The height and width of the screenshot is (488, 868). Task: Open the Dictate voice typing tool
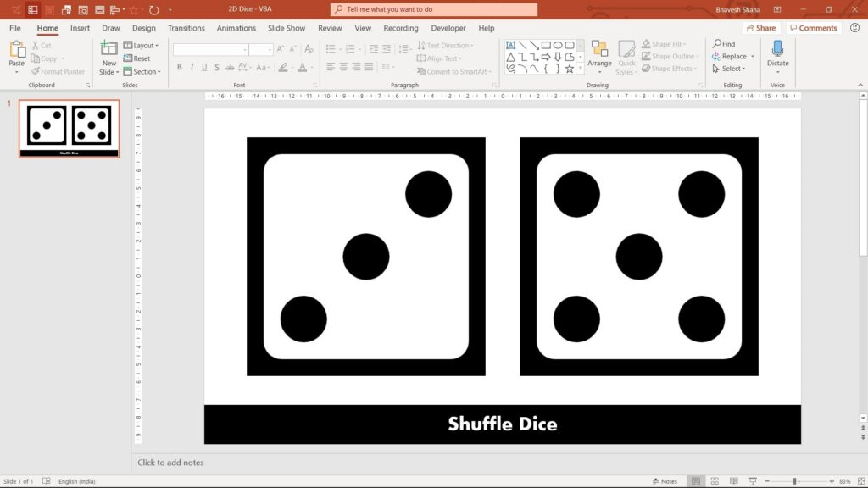click(777, 58)
